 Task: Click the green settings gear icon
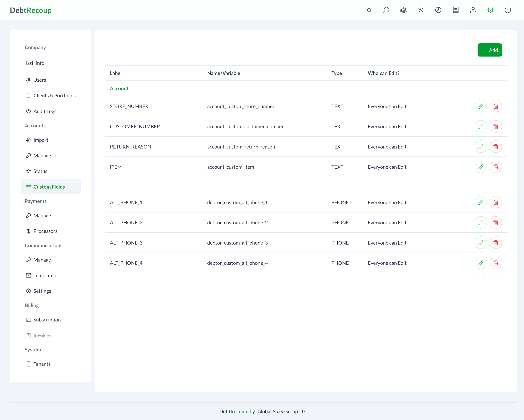point(490,10)
